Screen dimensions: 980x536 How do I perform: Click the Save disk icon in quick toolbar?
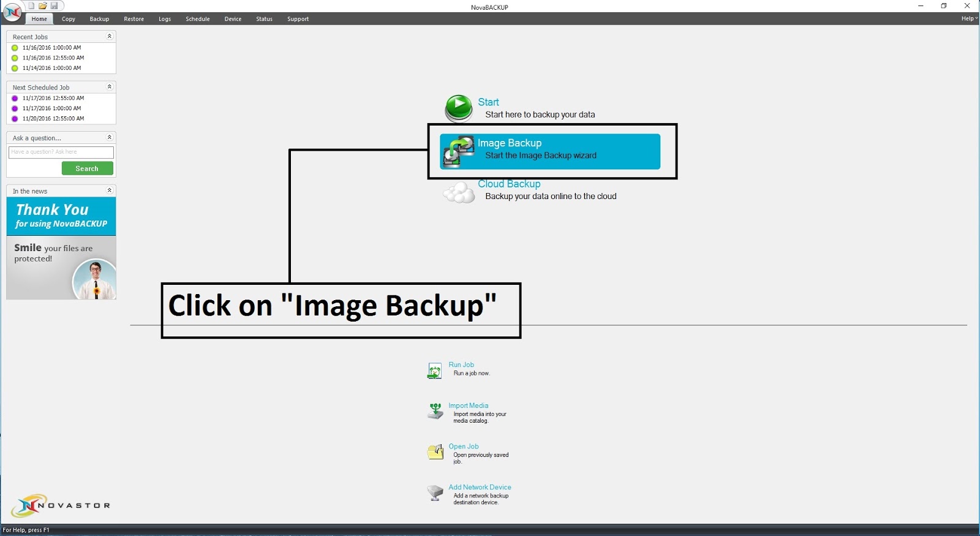(x=54, y=6)
